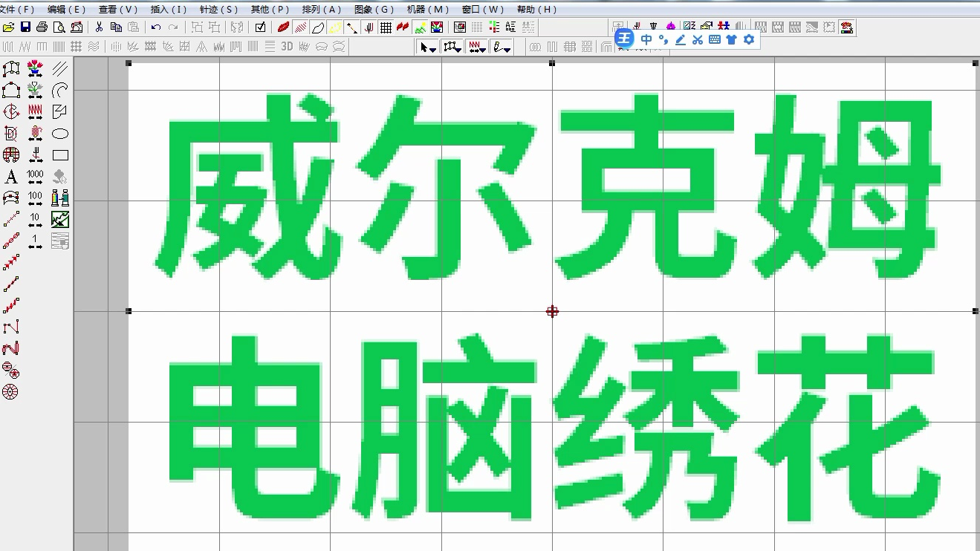Open the selection arrow tool dropdown

click(432, 50)
